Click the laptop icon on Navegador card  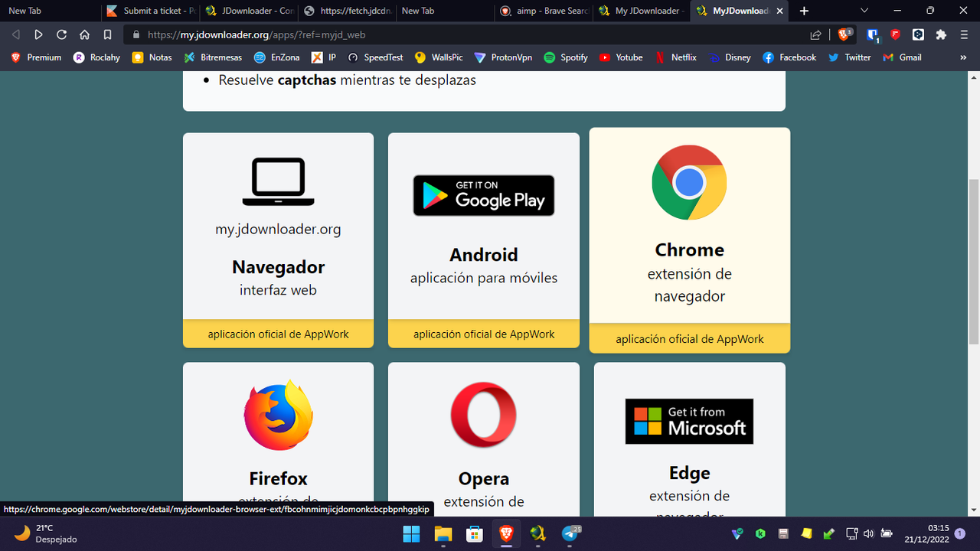click(279, 181)
